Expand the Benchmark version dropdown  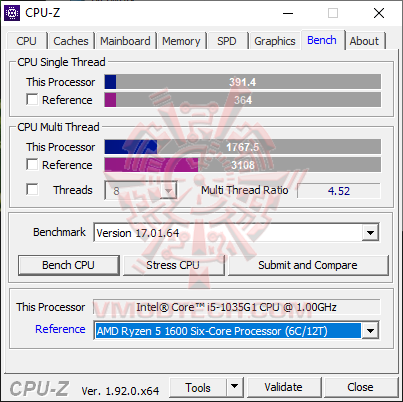click(x=370, y=232)
